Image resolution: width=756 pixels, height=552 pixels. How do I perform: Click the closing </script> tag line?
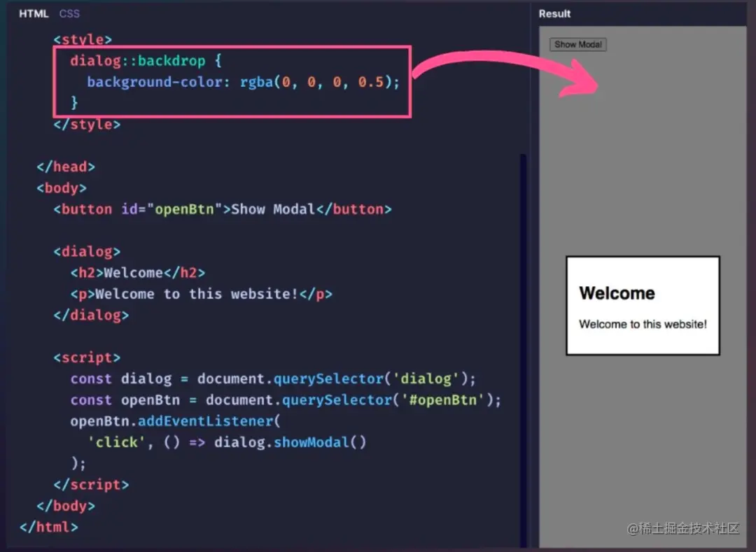point(91,485)
